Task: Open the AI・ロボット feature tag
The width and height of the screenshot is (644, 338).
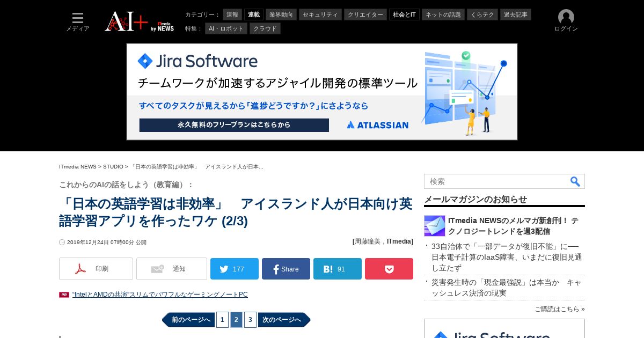Action: coord(226,28)
